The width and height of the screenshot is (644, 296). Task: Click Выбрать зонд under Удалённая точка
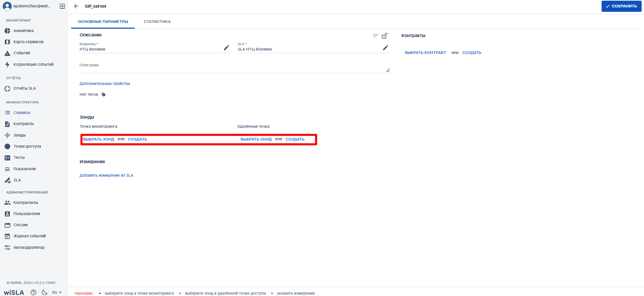pos(256,139)
